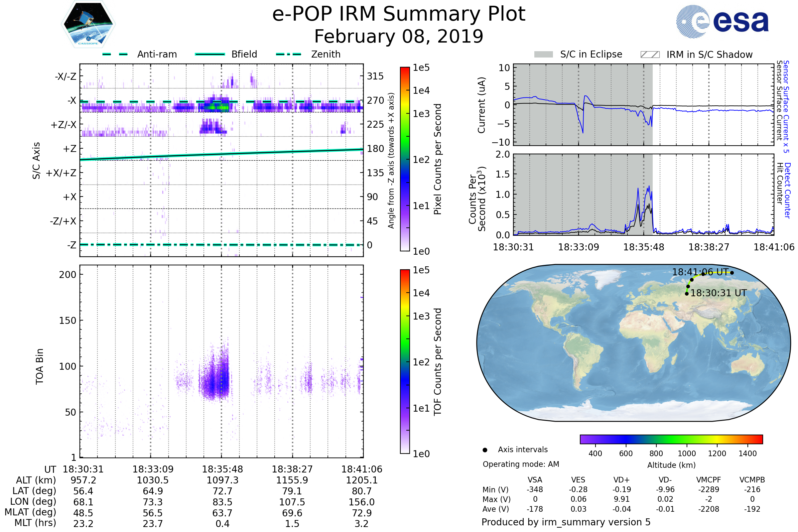Viewport: 798px width, 532px height.
Task: Click the 18:30:31 UT label on the map
Action: 718,293
